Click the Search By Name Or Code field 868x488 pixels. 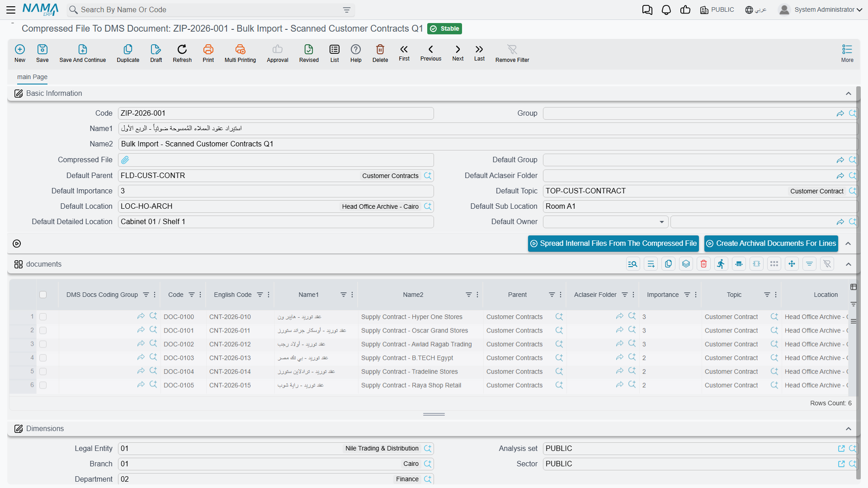tap(211, 10)
